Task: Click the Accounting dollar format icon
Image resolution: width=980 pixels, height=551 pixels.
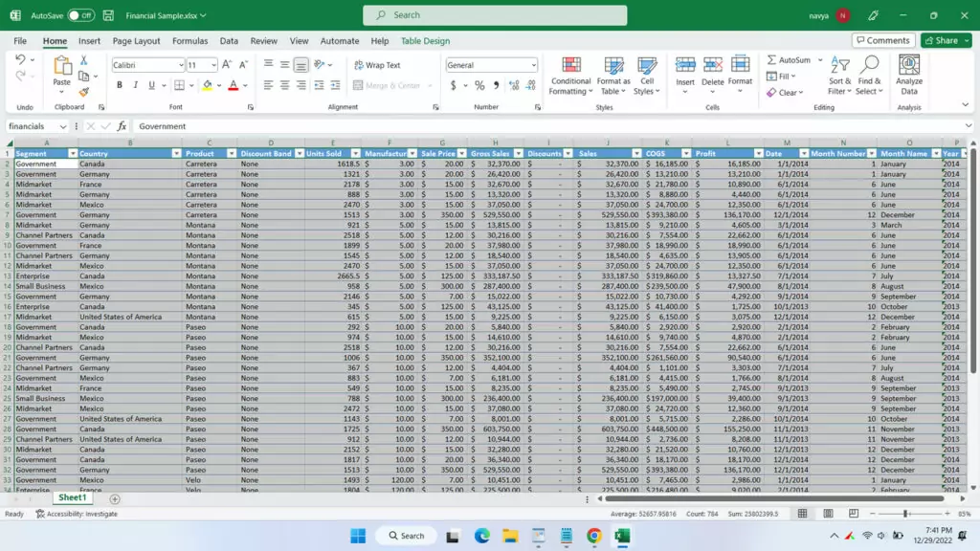Action: point(453,85)
